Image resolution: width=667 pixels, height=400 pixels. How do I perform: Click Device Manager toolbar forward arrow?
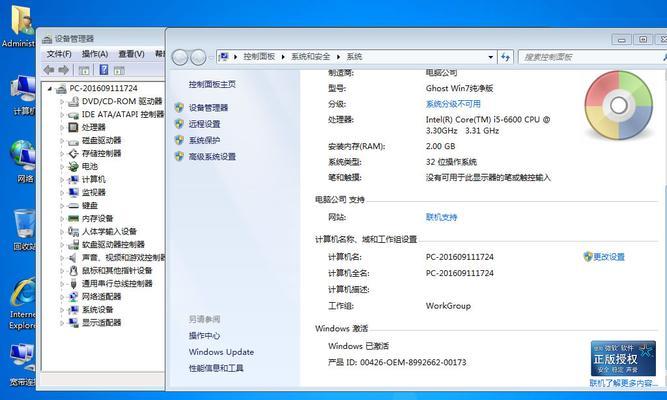pyautogui.click(x=63, y=70)
